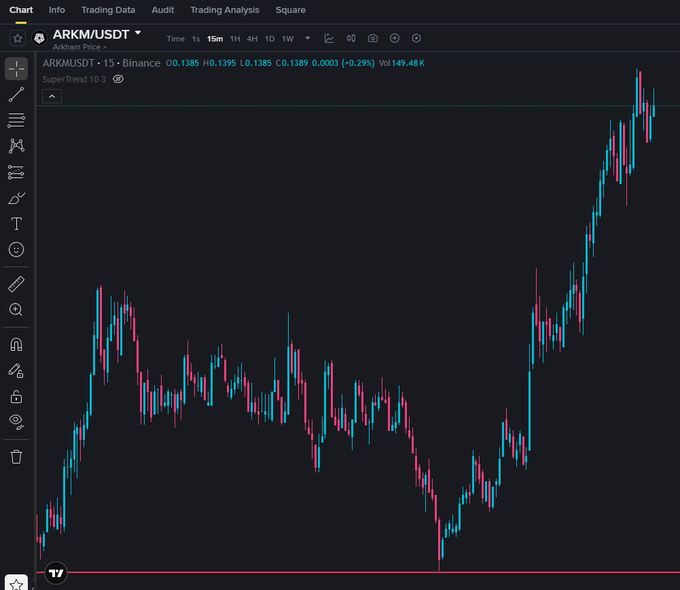Toggle magnet mode for drawings

16,345
